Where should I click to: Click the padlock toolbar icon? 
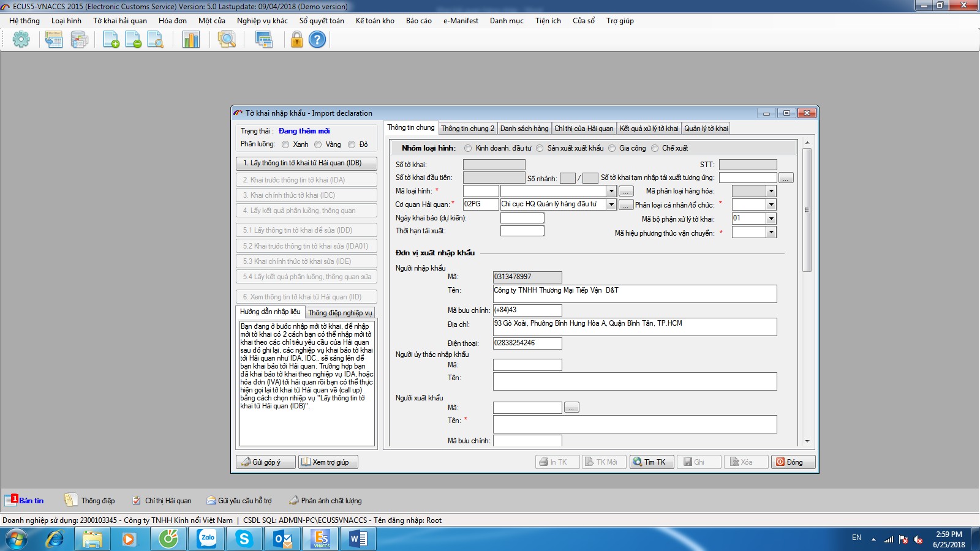(x=296, y=40)
